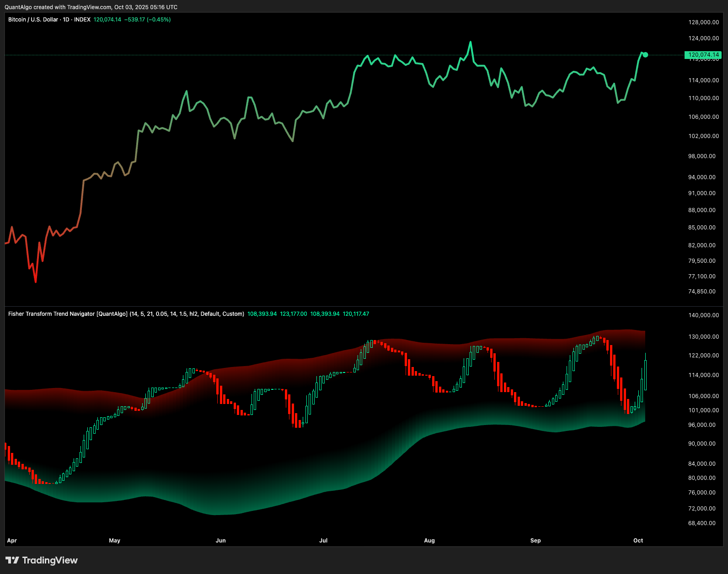Click the TradingView logo at bottom left

[42, 560]
